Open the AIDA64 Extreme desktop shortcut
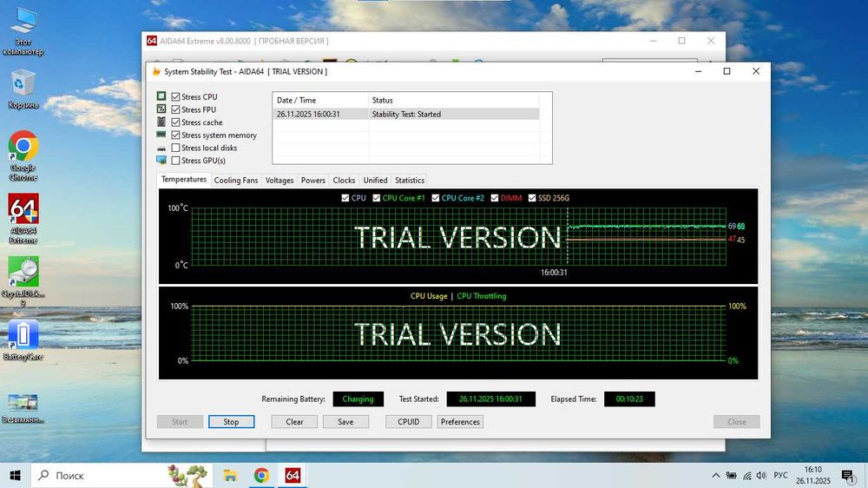Screen dimensions: 868x488 coord(23,219)
